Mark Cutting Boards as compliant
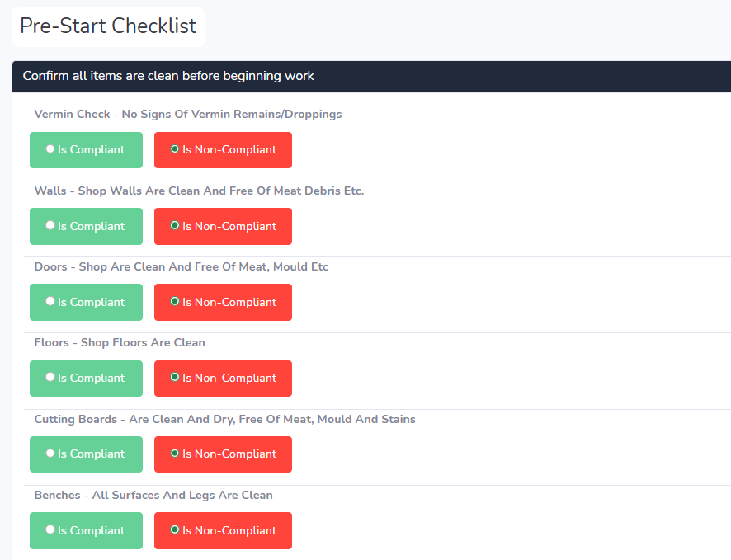Viewport: 731px width, 560px height. coord(86,454)
